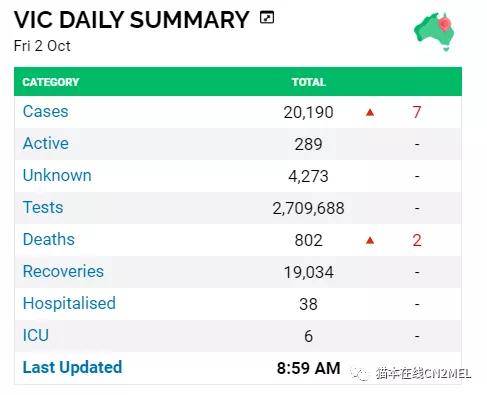Click the daily increase number 7

click(x=417, y=112)
